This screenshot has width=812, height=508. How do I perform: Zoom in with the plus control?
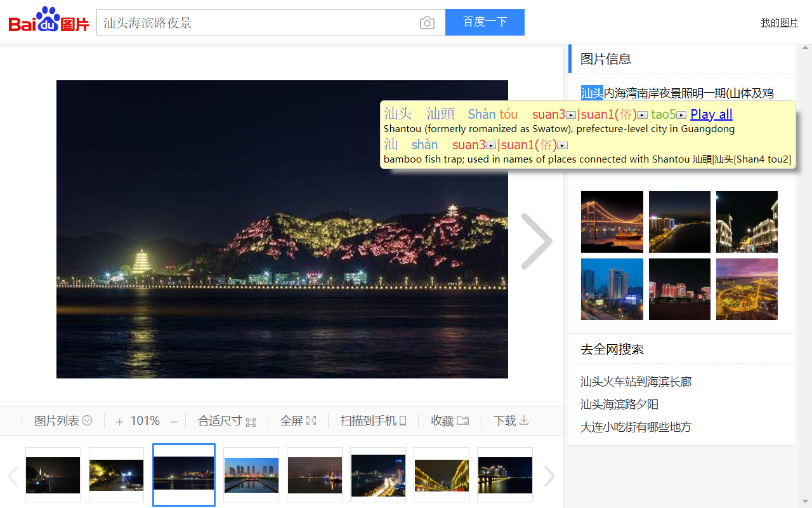click(119, 420)
